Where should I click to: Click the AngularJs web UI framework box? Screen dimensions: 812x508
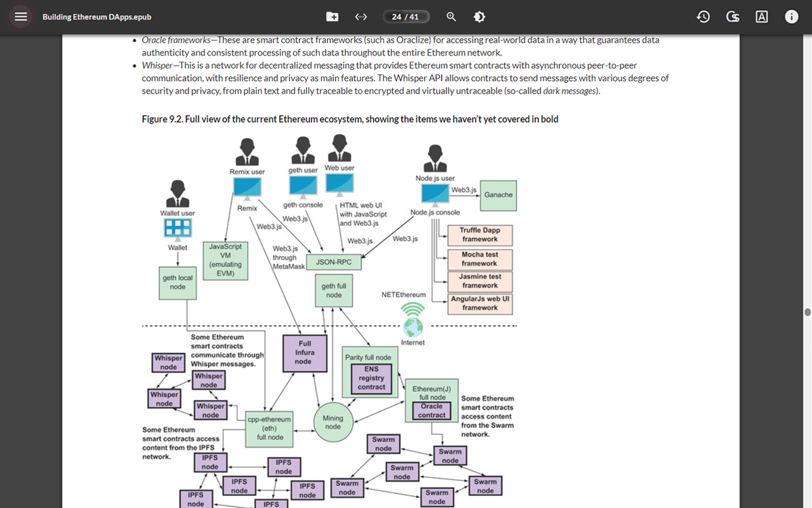[480, 304]
